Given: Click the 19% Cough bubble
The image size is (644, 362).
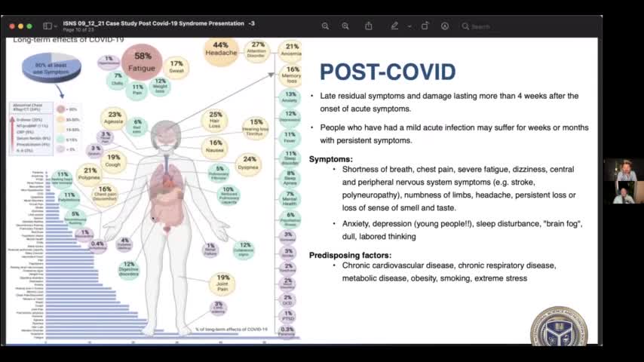Looking at the screenshot, I should (x=113, y=161).
